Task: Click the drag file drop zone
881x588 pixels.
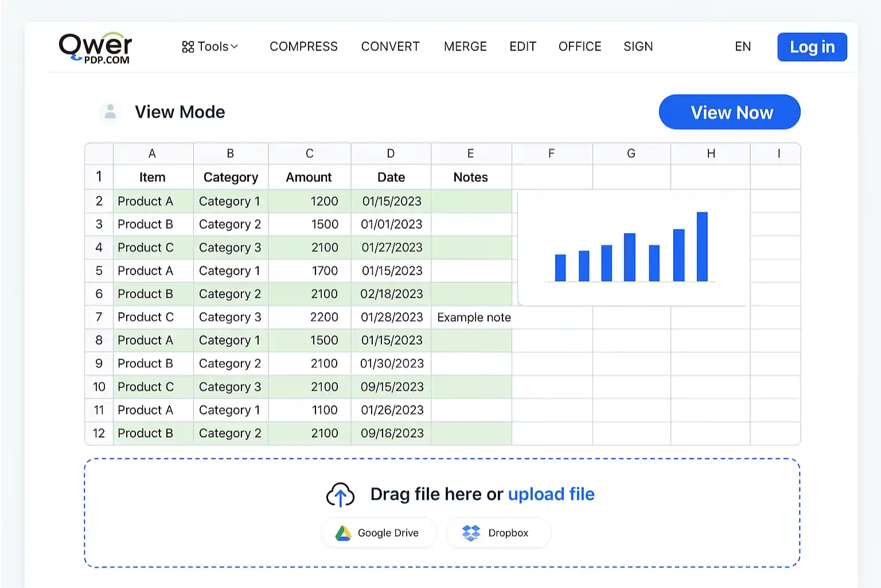Action: [x=442, y=513]
